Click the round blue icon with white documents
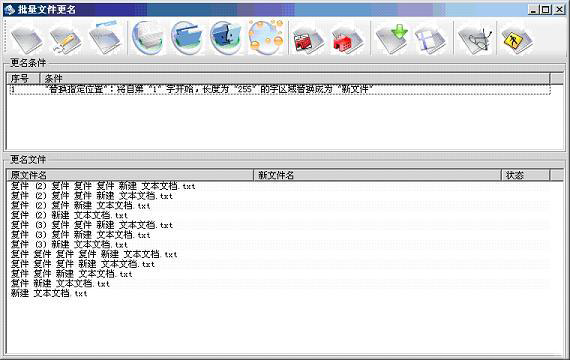Viewport: 570px width, 360px height. [x=148, y=37]
